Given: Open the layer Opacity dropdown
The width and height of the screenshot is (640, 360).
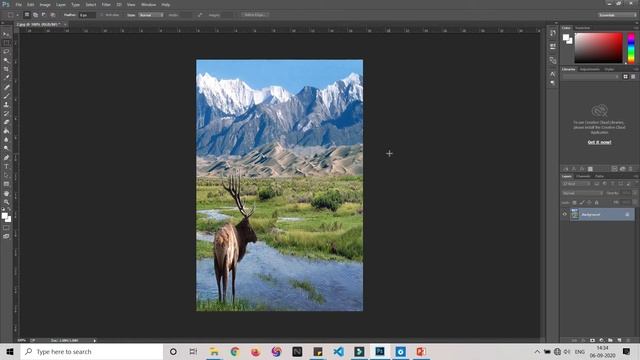Looking at the screenshot, I should (636, 193).
